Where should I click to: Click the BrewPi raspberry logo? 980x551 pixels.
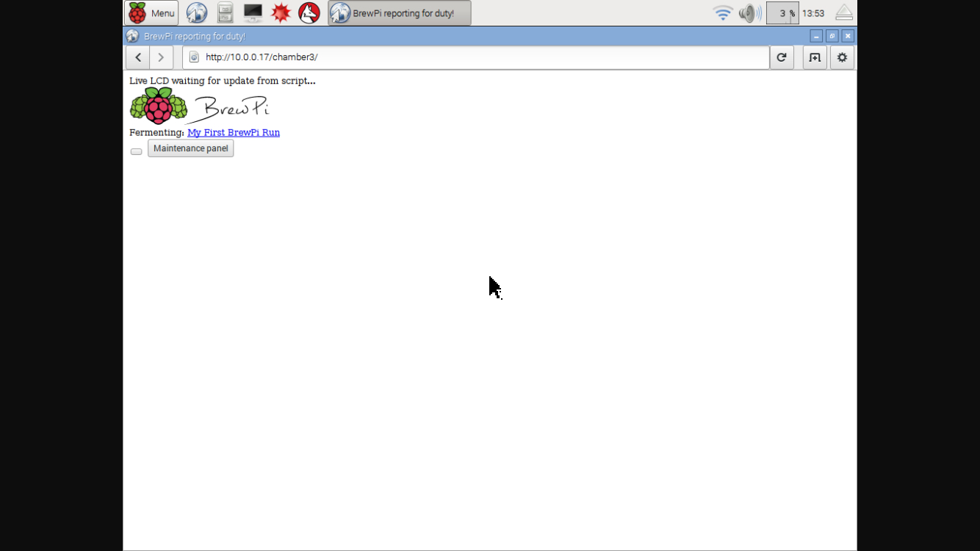(x=199, y=106)
